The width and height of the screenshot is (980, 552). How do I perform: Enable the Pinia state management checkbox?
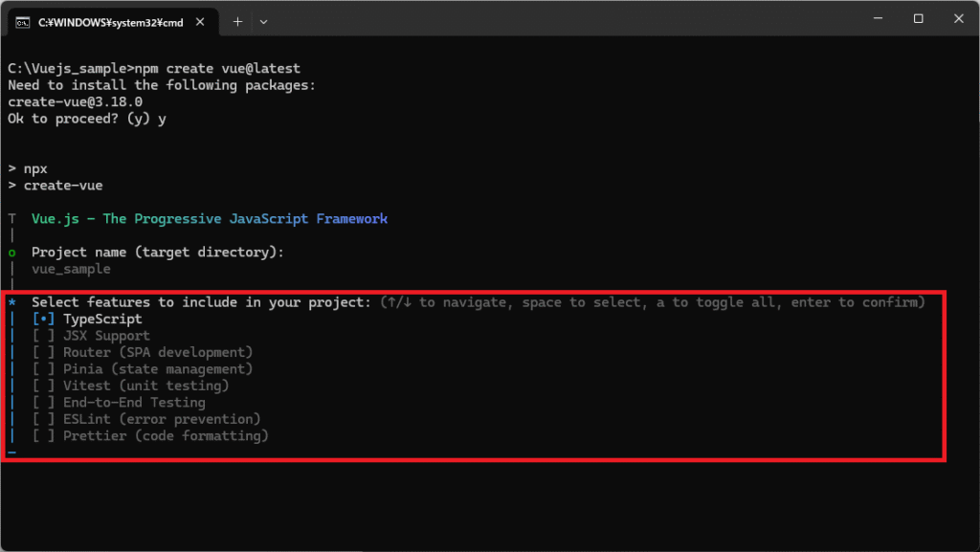click(x=44, y=369)
